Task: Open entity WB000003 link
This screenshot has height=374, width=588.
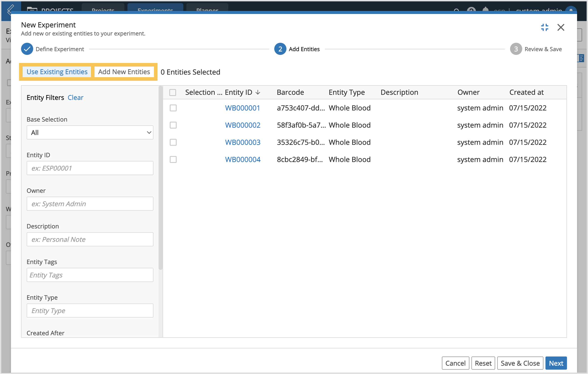Action: (243, 142)
